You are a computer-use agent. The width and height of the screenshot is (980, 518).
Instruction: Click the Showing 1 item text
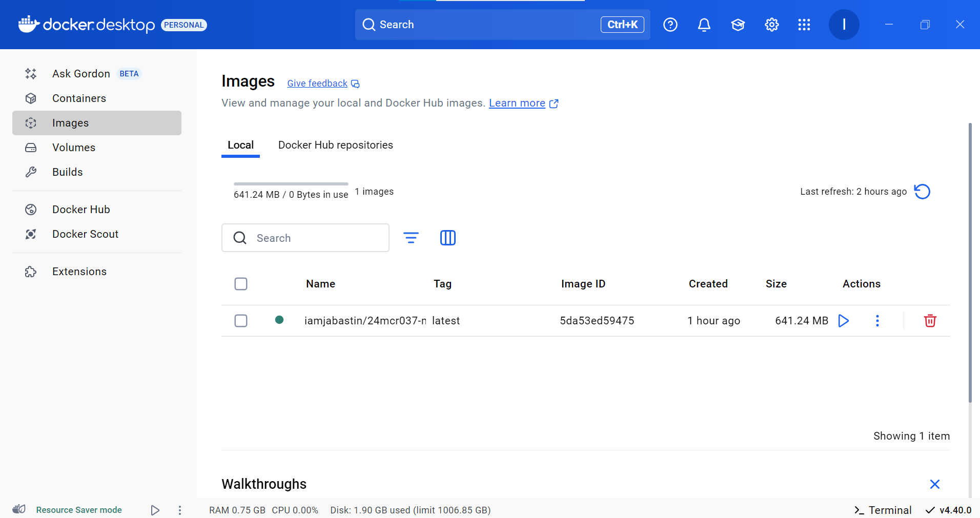pyautogui.click(x=912, y=436)
